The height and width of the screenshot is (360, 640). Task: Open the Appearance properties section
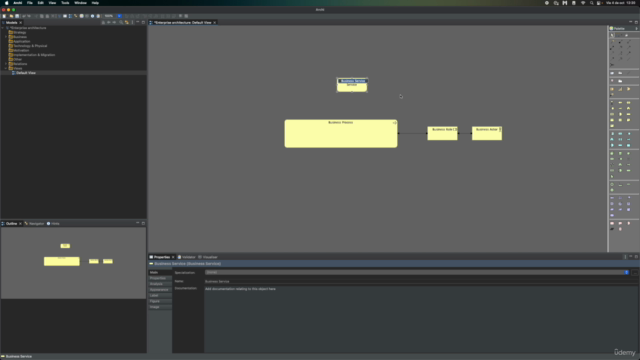coord(160,289)
